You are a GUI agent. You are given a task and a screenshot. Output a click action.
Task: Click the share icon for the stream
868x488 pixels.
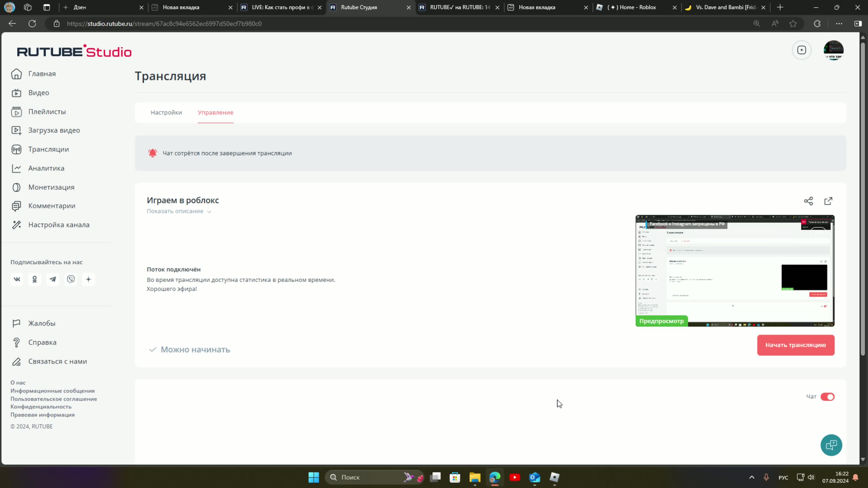[808, 201]
